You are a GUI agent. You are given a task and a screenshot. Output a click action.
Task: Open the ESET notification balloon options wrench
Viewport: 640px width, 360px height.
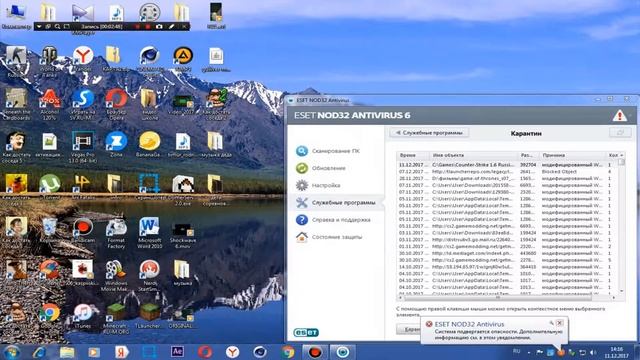coord(551,323)
